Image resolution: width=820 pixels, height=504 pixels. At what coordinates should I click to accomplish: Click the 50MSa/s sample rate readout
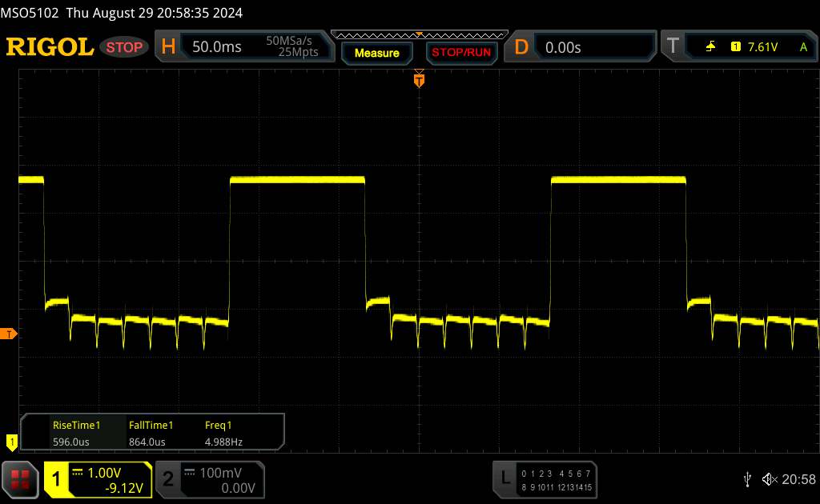coord(288,41)
